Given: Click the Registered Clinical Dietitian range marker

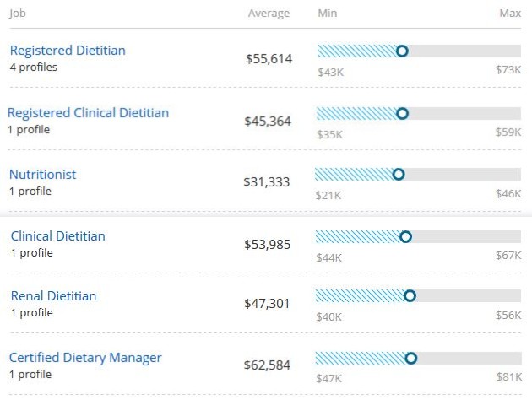Looking at the screenshot, I should [402, 113].
